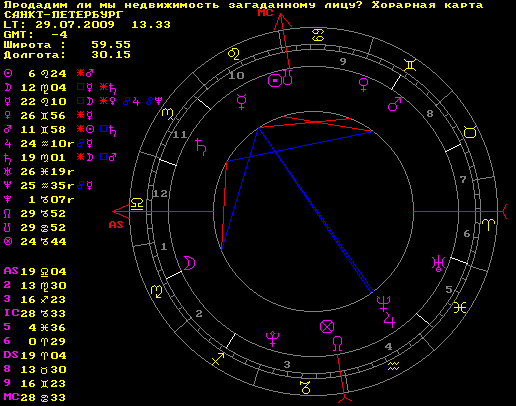Select the Jupiter glyph in house 4

[389, 320]
